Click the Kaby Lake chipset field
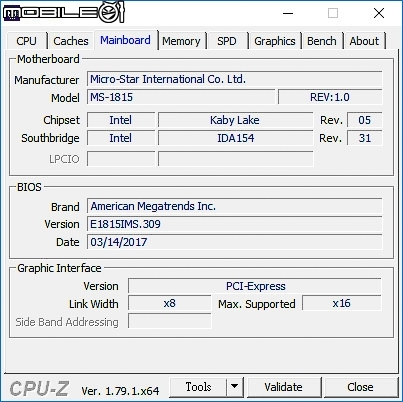The image size is (403, 402). pyautogui.click(x=235, y=120)
